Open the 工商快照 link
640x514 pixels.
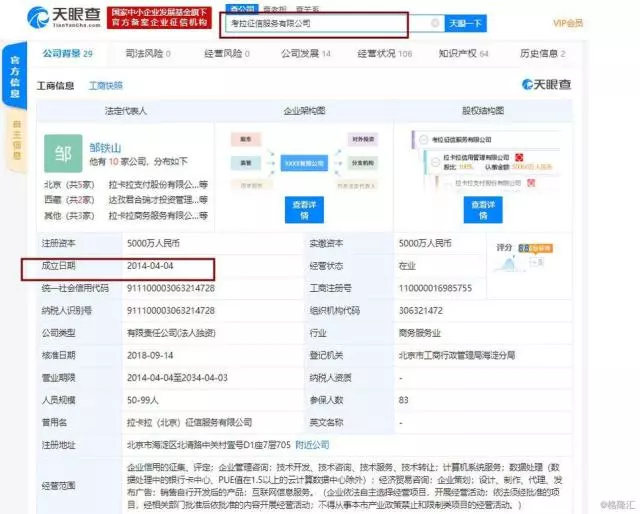click(105, 87)
